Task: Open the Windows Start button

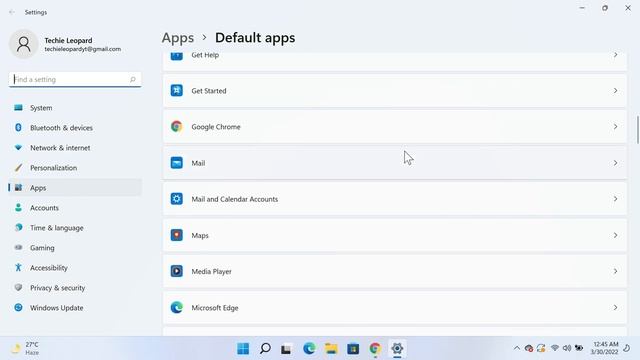Action: coord(243,349)
